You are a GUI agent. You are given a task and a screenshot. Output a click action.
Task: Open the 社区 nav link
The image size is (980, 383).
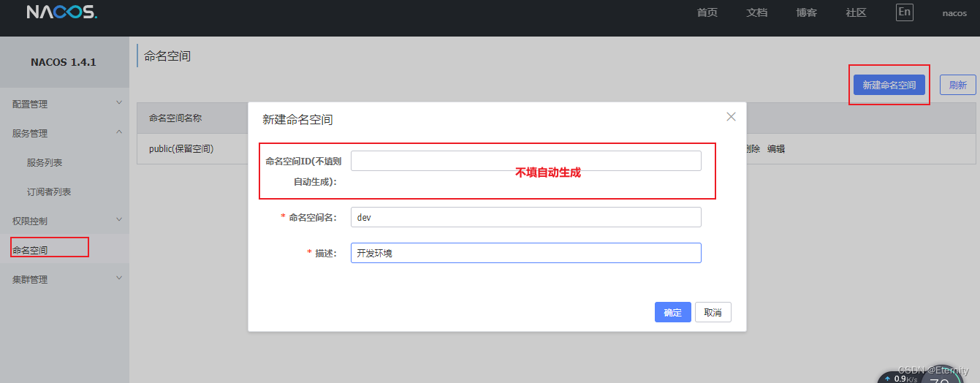(x=856, y=12)
